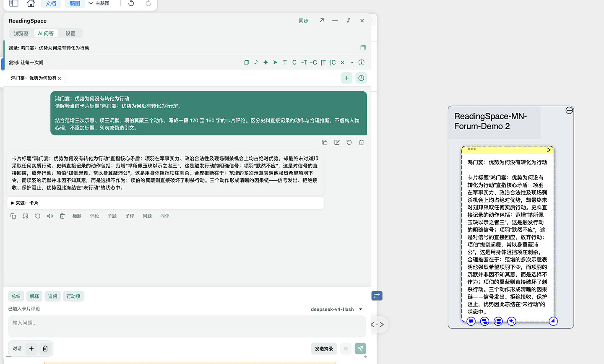Click the blue swap arrows panel button
Image resolution: width=604 pixels, height=364 pixels.
coord(377,296)
